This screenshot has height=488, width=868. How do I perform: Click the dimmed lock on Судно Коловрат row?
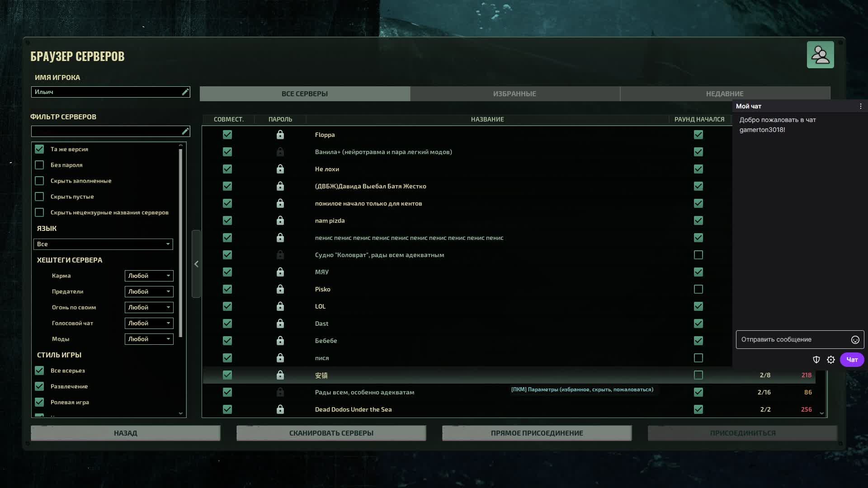(x=280, y=255)
